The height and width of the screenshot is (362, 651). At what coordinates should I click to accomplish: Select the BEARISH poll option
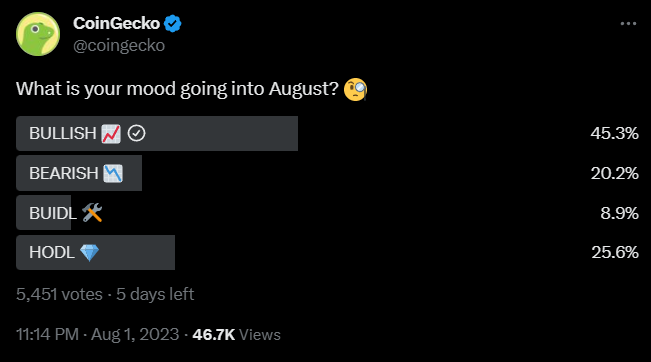[327, 173]
